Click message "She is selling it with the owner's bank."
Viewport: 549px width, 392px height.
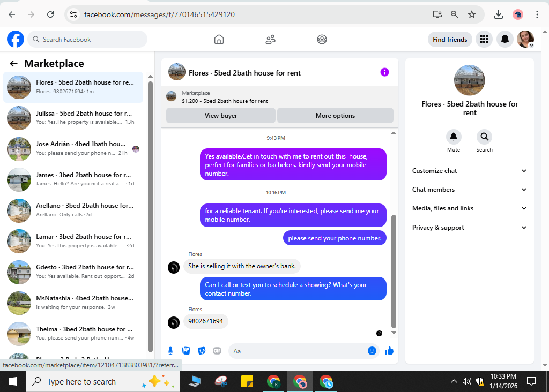pos(242,266)
